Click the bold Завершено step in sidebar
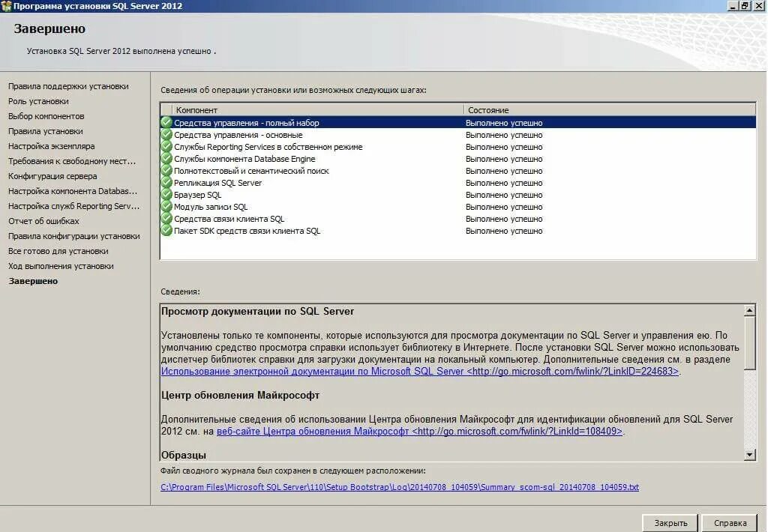The height and width of the screenshot is (532, 768). click(x=33, y=281)
